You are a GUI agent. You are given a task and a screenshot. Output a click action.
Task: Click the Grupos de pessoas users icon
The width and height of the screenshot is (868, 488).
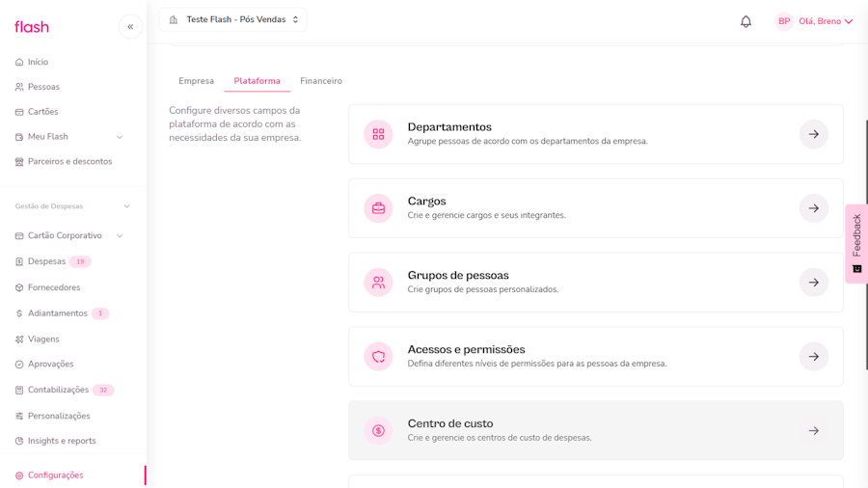379,283
